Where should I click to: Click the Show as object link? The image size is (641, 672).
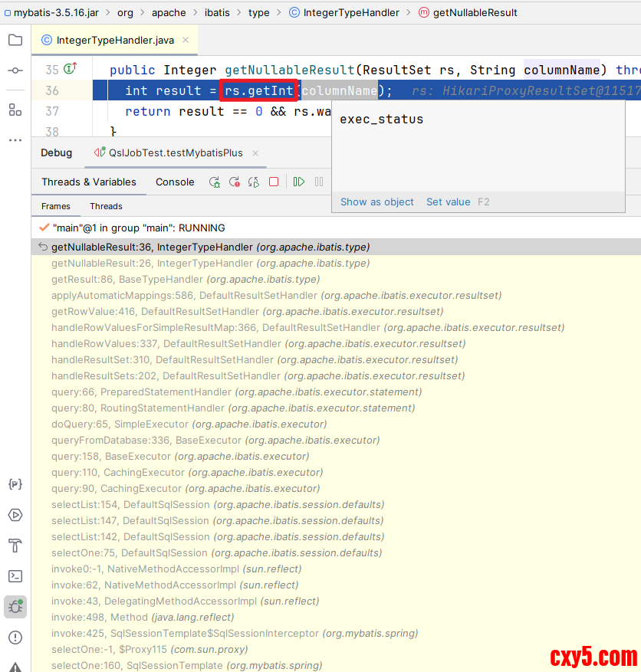[x=376, y=202]
